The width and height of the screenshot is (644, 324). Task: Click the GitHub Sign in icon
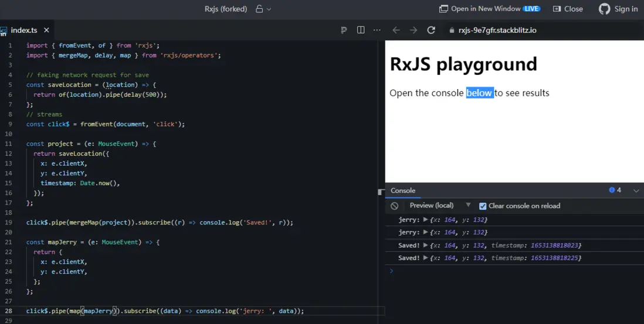point(605,9)
